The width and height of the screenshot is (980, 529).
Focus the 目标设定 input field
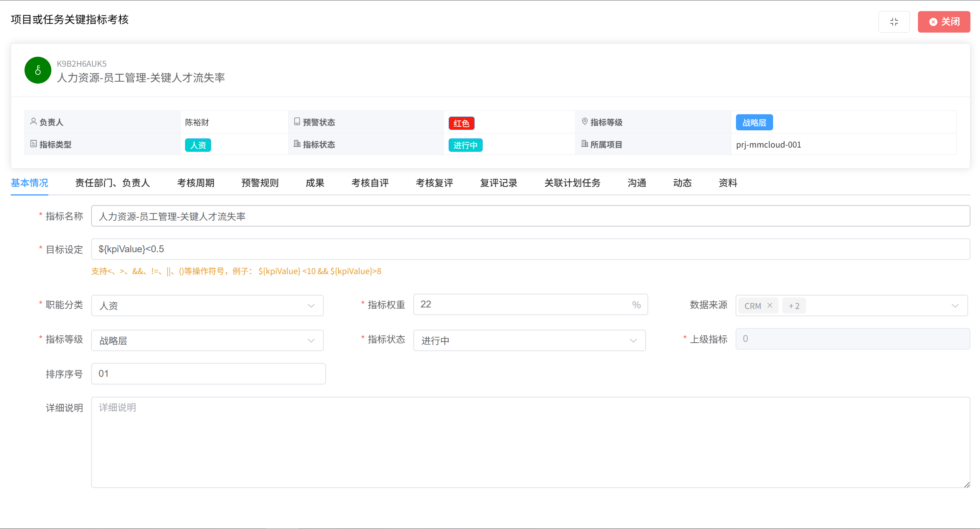click(x=530, y=249)
